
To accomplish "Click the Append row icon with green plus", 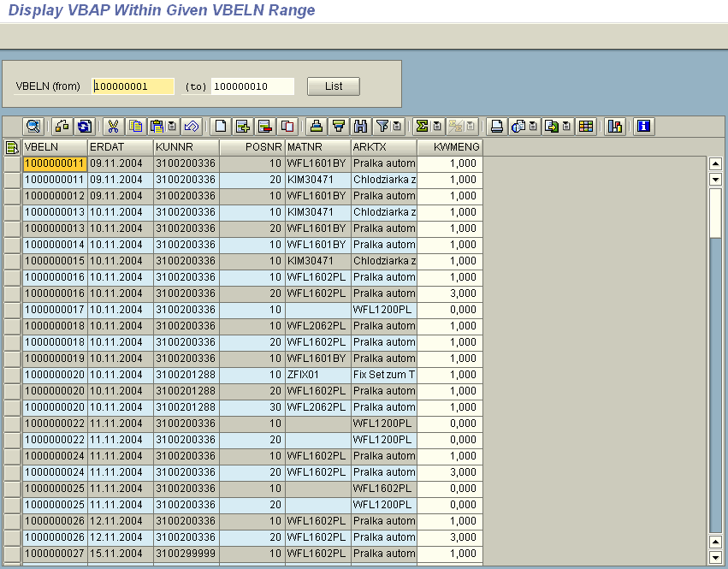I will tap(242, 127).
